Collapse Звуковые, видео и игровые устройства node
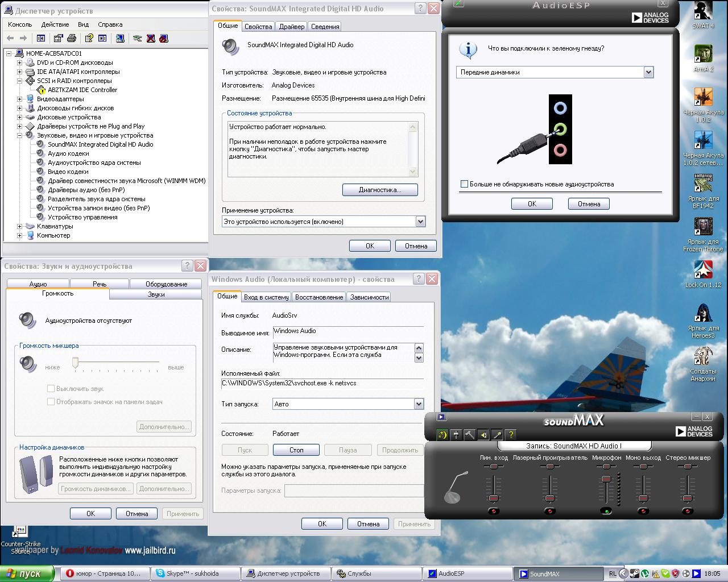This screenshot has width=728, height=582. point(19,135)
